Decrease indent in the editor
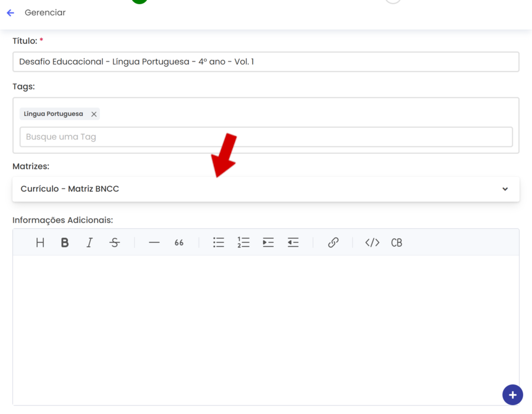The height and width of the screenshot is (414, 532). coord(293,242)
